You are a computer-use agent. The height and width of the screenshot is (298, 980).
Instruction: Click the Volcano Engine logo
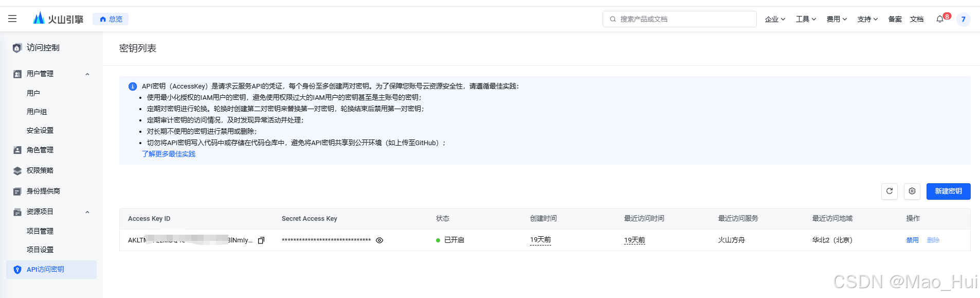click(58, 19)
